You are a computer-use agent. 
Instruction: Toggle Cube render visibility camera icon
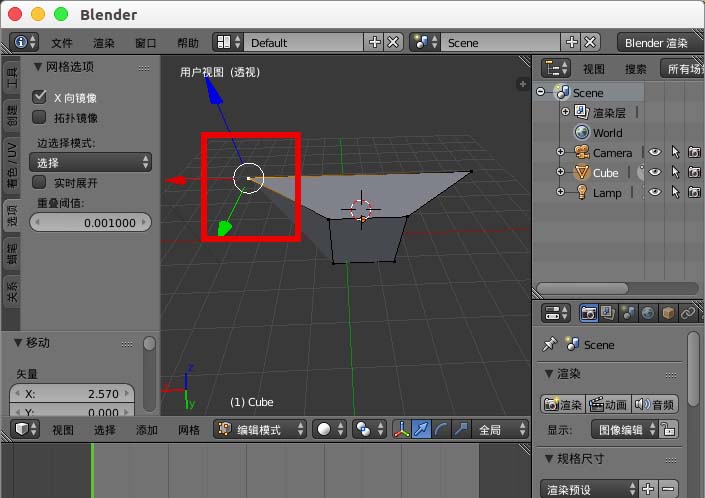pos(695,172)
